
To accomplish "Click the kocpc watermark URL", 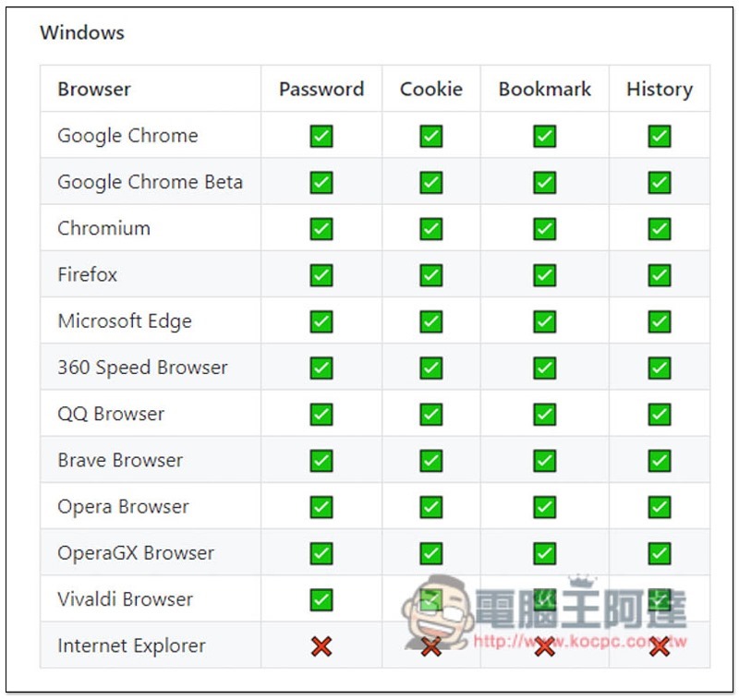I will pos(580,640).
